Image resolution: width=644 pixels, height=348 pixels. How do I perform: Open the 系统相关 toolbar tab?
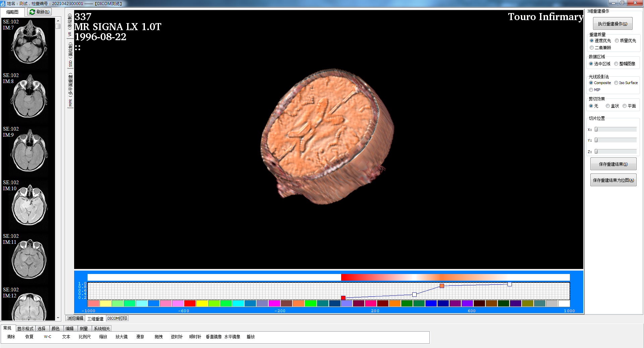pos(102,329)
